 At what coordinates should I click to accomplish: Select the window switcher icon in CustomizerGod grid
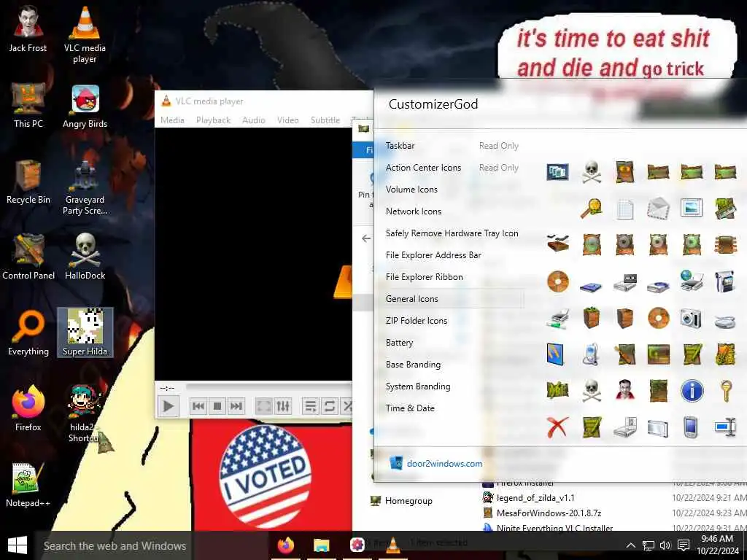tap(557, 171)
